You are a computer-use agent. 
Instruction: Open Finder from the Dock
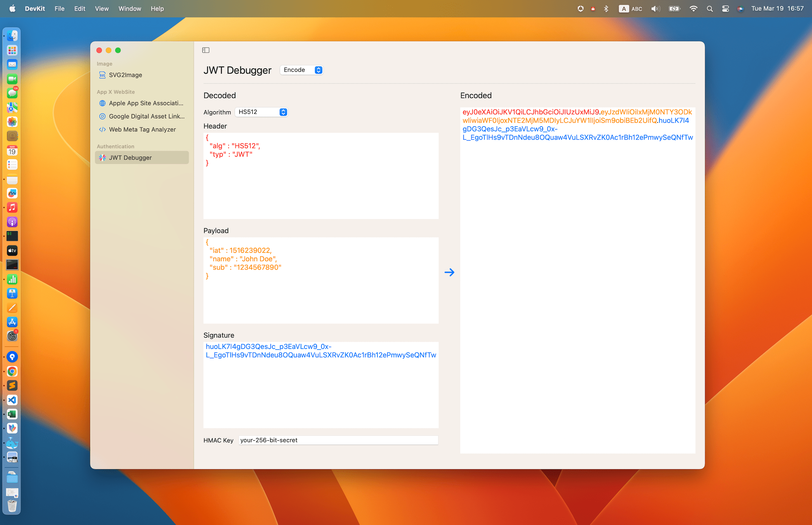[12, 36]
